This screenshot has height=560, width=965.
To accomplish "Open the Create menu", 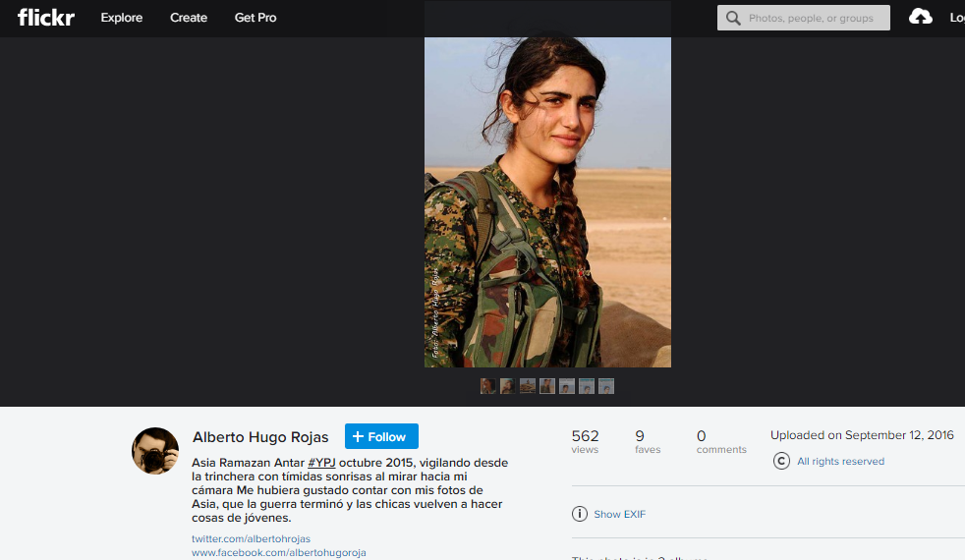I will 189,18.
